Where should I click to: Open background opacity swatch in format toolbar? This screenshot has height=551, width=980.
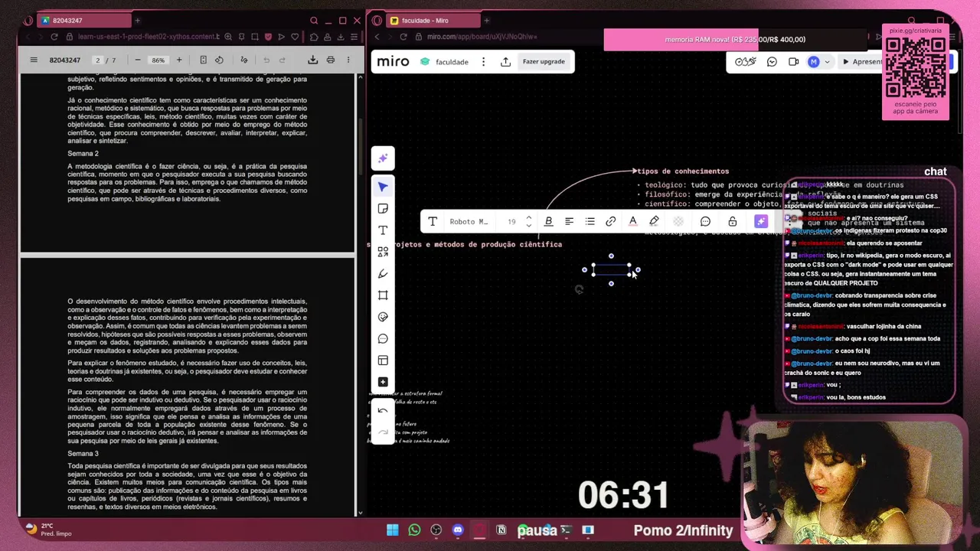678,221
